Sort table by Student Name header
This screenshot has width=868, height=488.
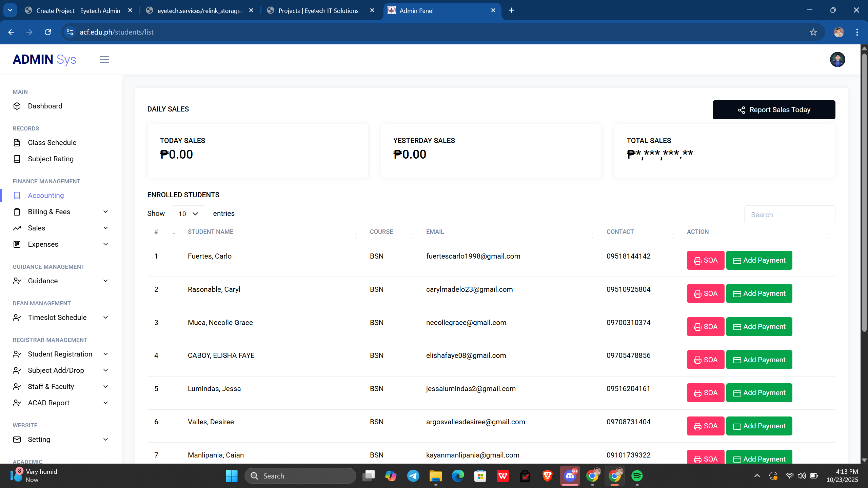pos(210,232)
